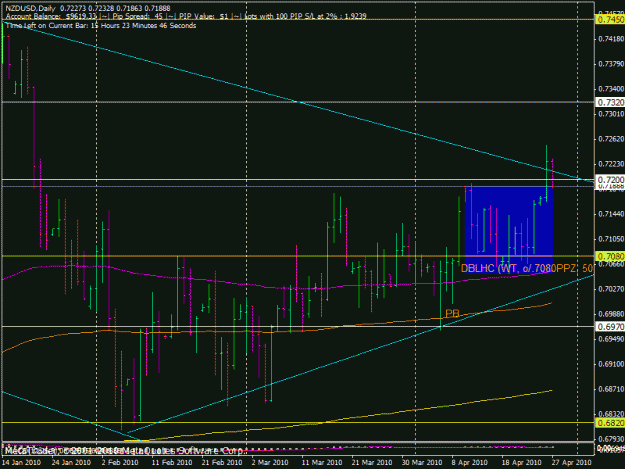Click the 11 Feb 2010 date label
This screenshot has height=469, width=625.
172,462
